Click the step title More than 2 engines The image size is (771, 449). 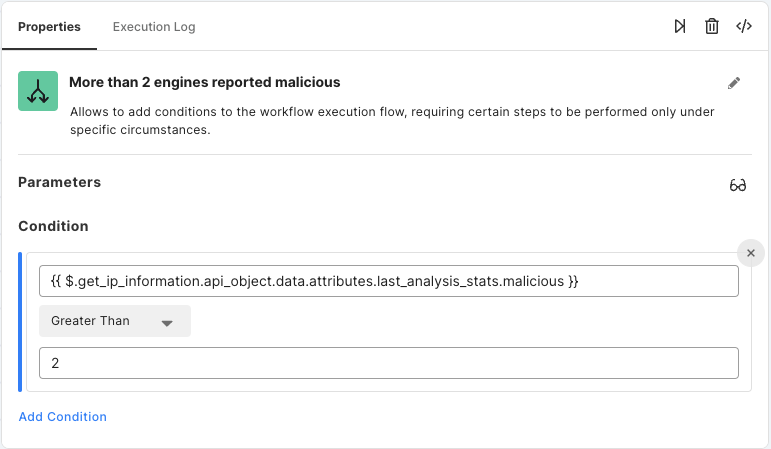pos(205,82)
